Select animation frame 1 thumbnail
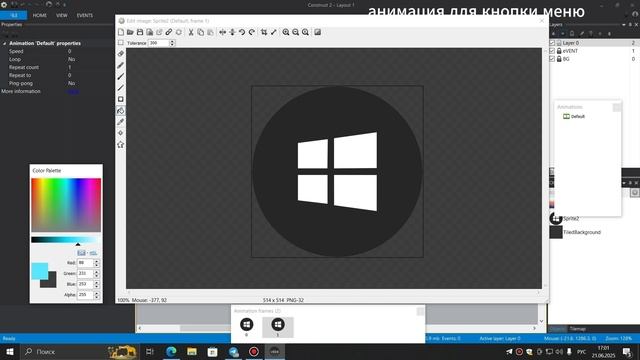The width and height of the screenshot is (640, 360). 278,326
